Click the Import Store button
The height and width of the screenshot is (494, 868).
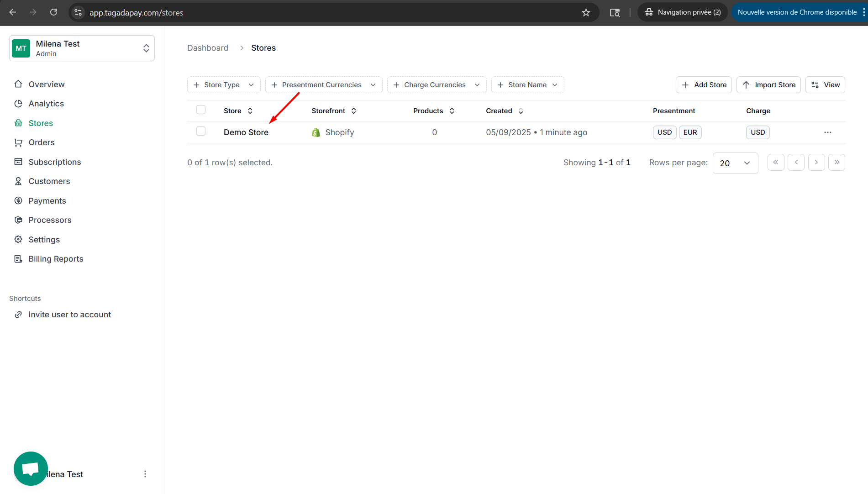click(x=768, y=85)
